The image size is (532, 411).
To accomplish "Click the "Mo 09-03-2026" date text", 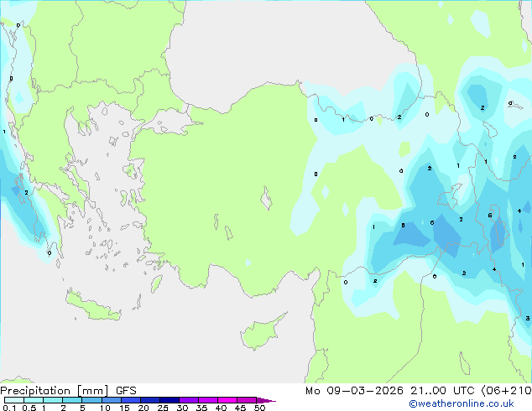I will click(355, 391).
